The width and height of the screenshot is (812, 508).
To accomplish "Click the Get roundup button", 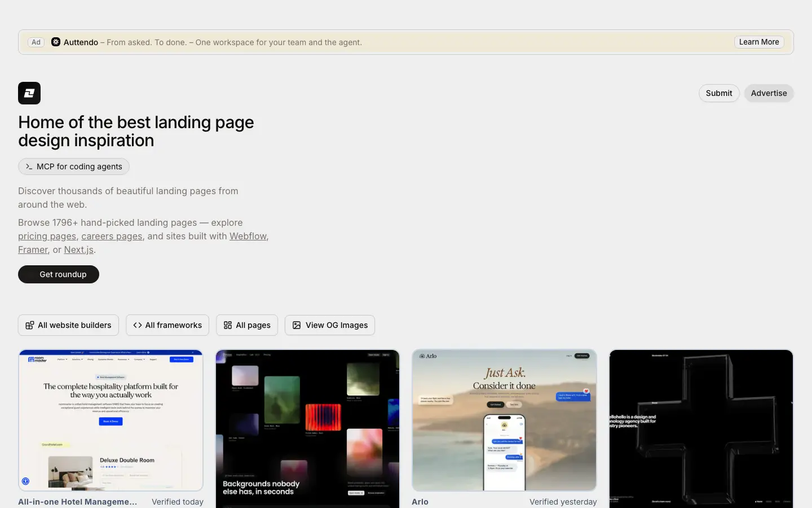I will (x=59, y=274).
